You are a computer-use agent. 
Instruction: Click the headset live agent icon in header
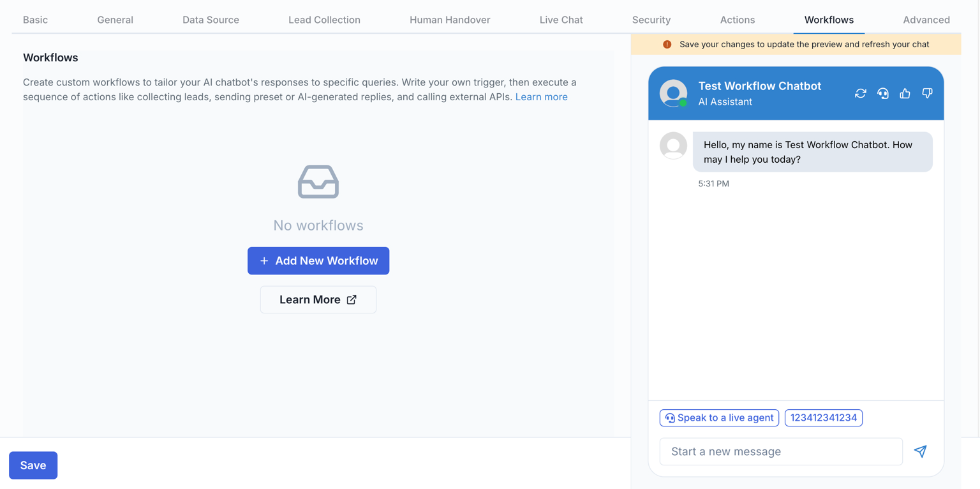(882, 93)
